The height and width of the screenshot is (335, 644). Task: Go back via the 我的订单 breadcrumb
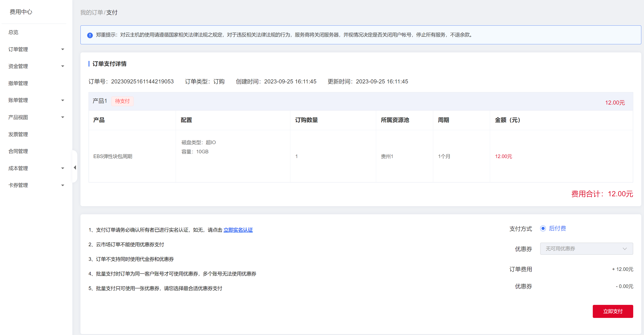click(x=91, y=12)
